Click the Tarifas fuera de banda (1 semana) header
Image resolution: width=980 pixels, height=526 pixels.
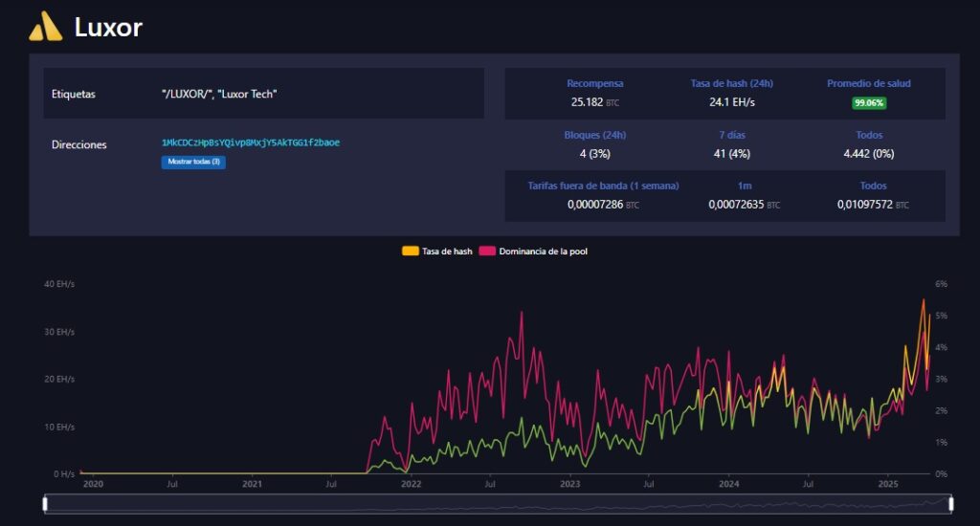(603, 186)
